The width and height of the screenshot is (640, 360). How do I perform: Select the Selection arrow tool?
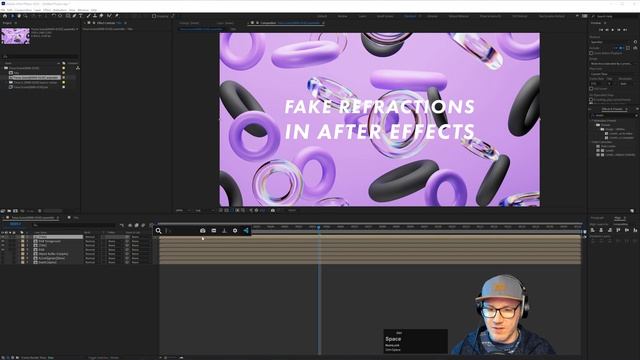click(x=12, y=16)
